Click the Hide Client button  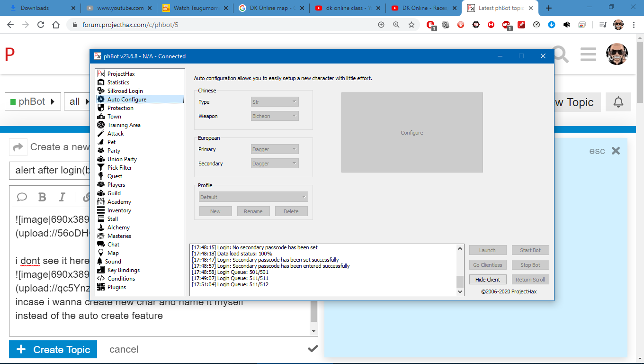pyautogui.click(x=487, y=280)
